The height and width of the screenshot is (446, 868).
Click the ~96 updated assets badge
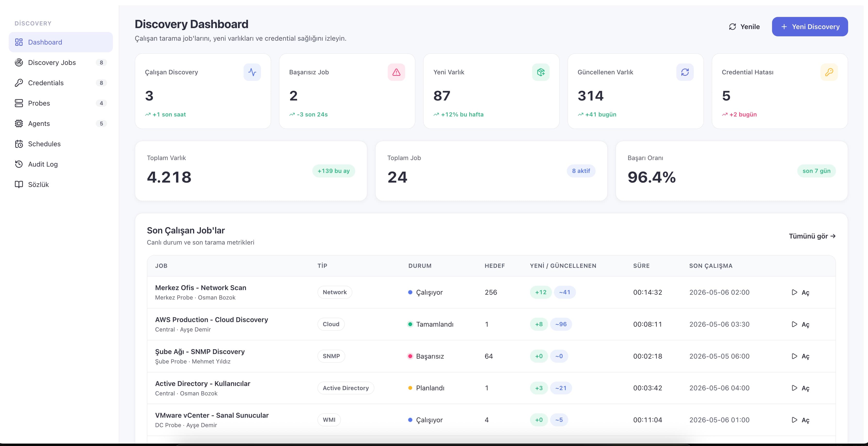pyautogui.click(x=561, y=324)
